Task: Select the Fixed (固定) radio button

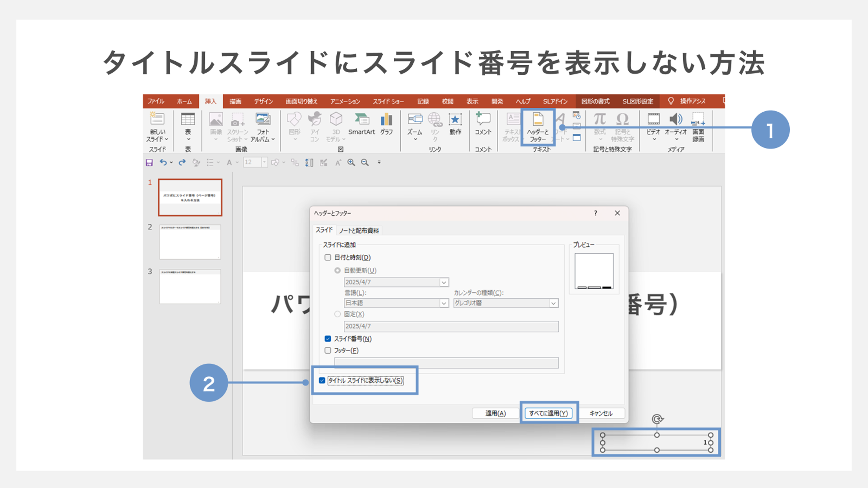Action: point(337,314)
